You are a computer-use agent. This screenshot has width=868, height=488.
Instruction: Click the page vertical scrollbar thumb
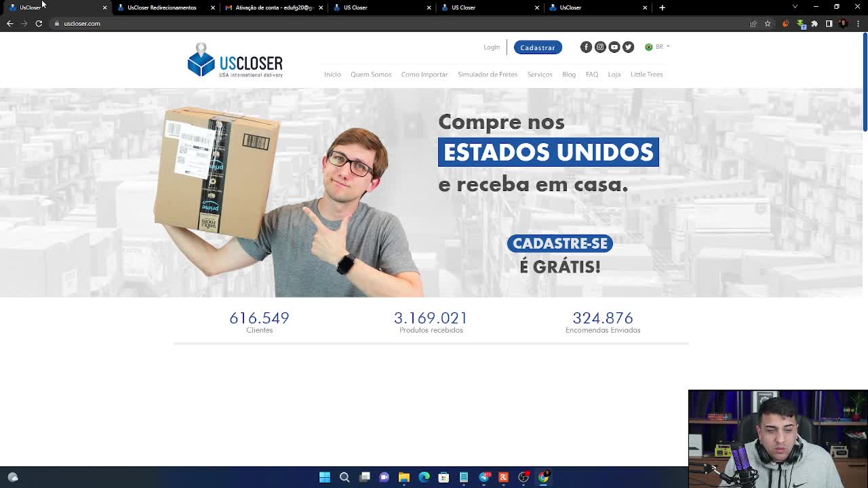click(865, 82)
